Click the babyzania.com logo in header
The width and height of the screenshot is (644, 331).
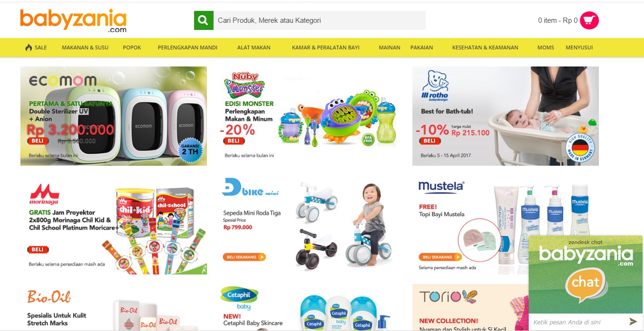coord(74,20)
